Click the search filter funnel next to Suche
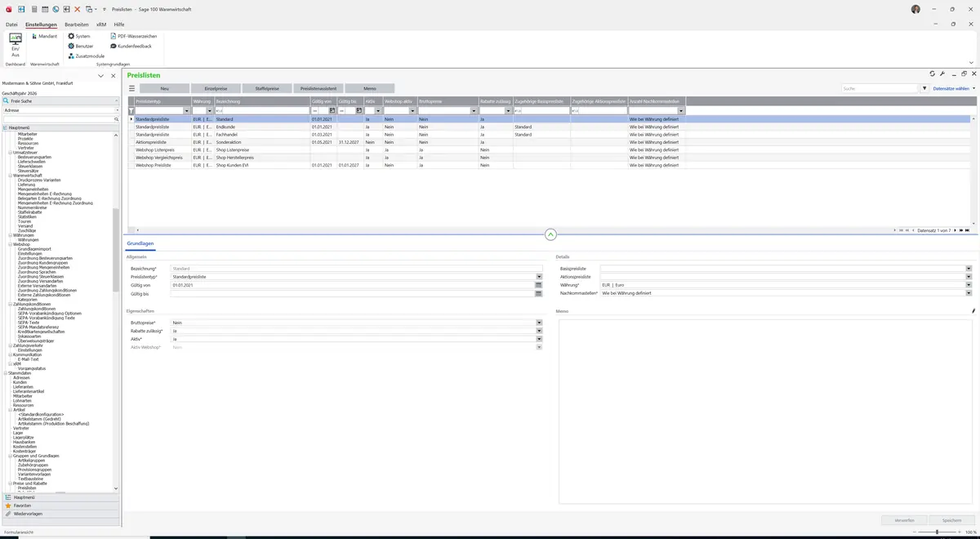Screen dimensions: 980x539 [x=924, y=88]
